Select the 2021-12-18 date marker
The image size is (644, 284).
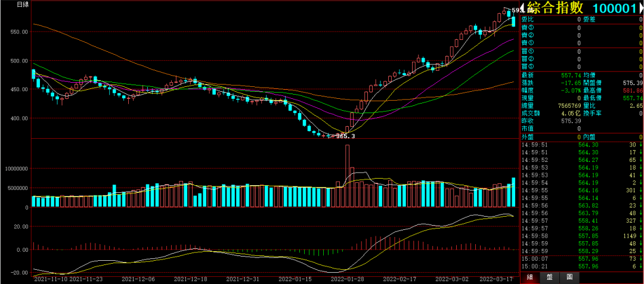(191, 279)
